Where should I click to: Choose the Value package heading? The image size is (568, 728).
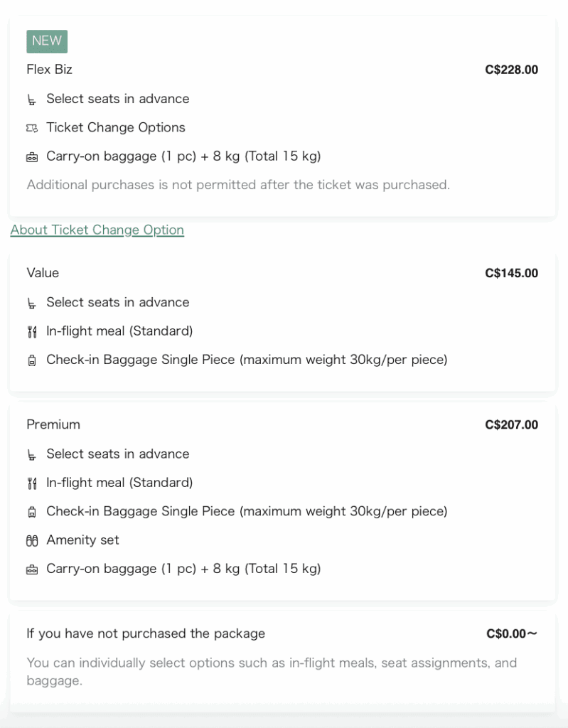pyautogui.click(x=43, y=273)
